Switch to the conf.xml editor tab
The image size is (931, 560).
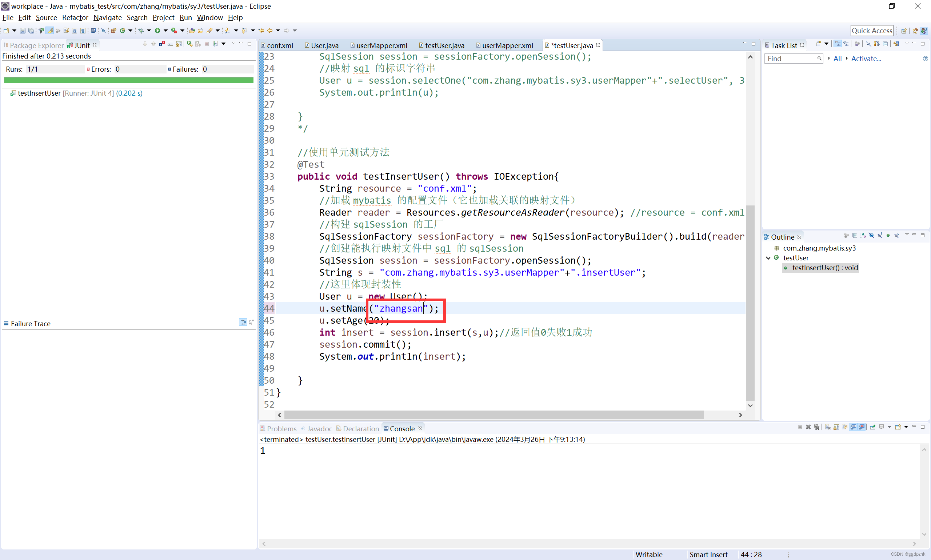tap(277, 45)
